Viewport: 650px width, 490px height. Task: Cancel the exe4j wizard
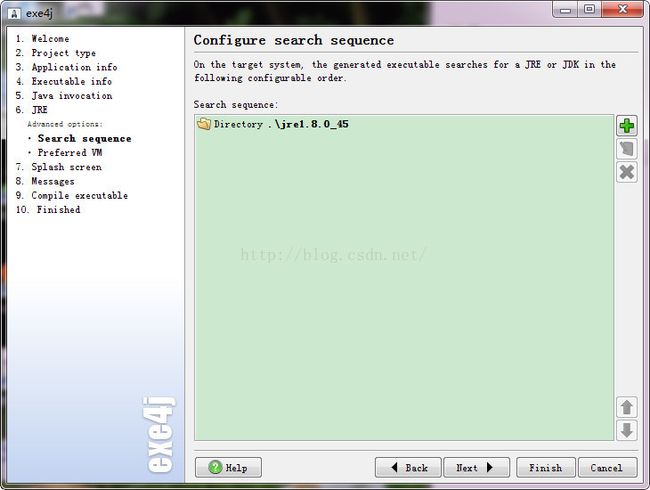point(607,468)
